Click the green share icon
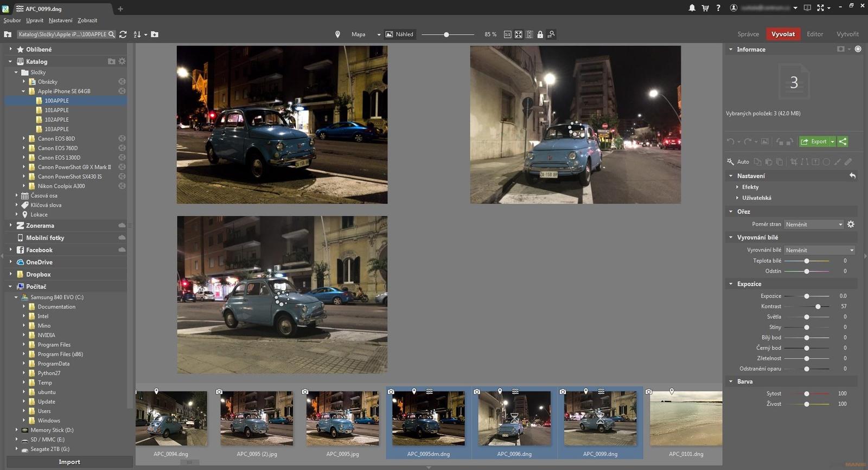Screen dimensions: 868x470 [843, 141]
